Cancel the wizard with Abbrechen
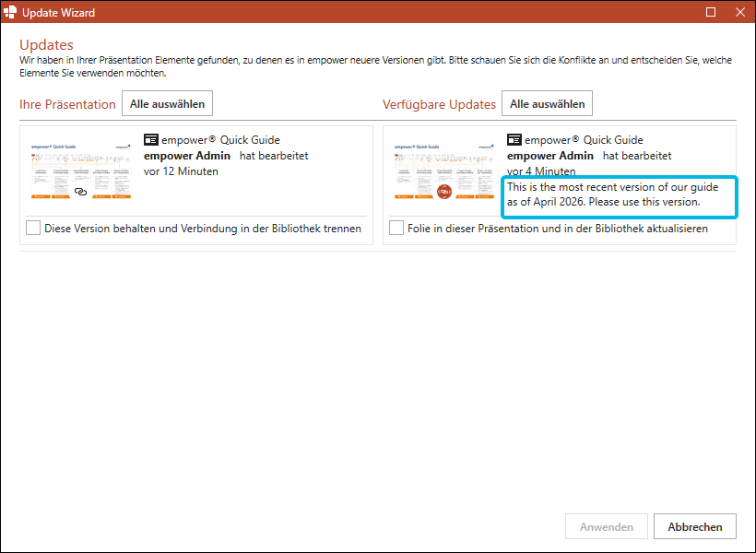This screenshot has width=756, height=553. 695,526
